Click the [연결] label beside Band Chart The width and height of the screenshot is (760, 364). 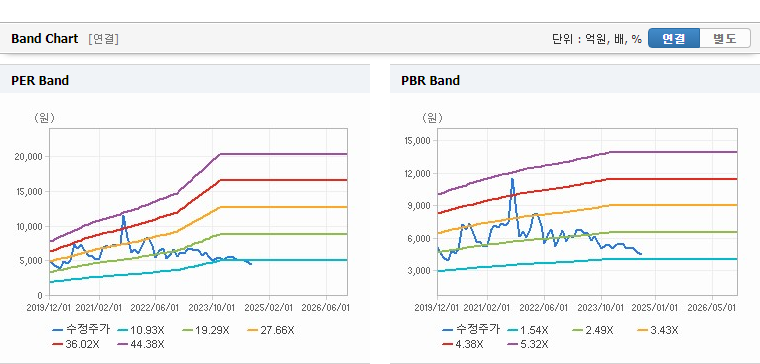point(104,39)
